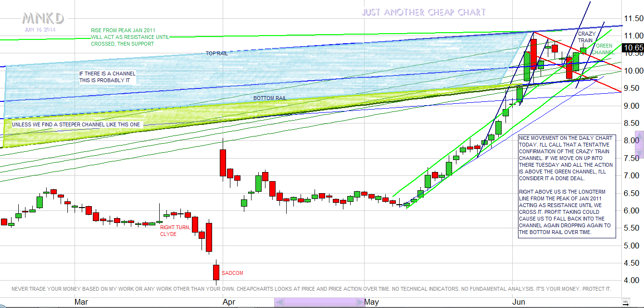Screen dimensions: 644x308
Task: Select the 'Rise from peak Jan 2011' text
Action: [130, 37]
